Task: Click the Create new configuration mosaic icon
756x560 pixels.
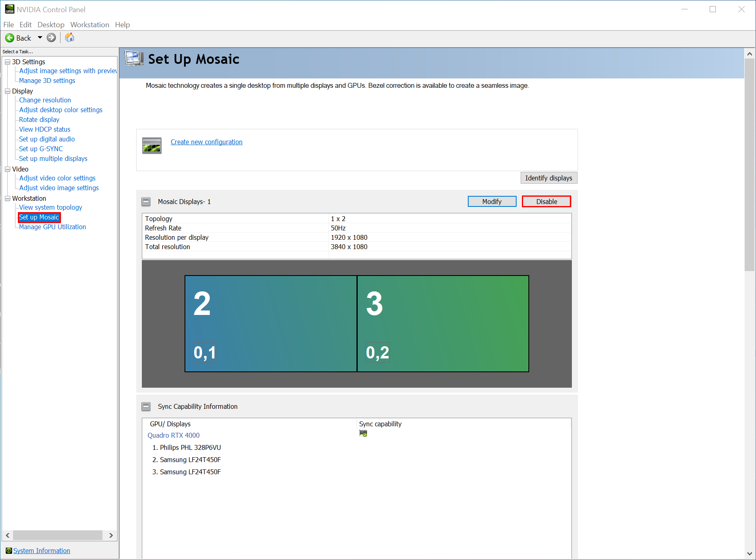Action: click(152, 145)
